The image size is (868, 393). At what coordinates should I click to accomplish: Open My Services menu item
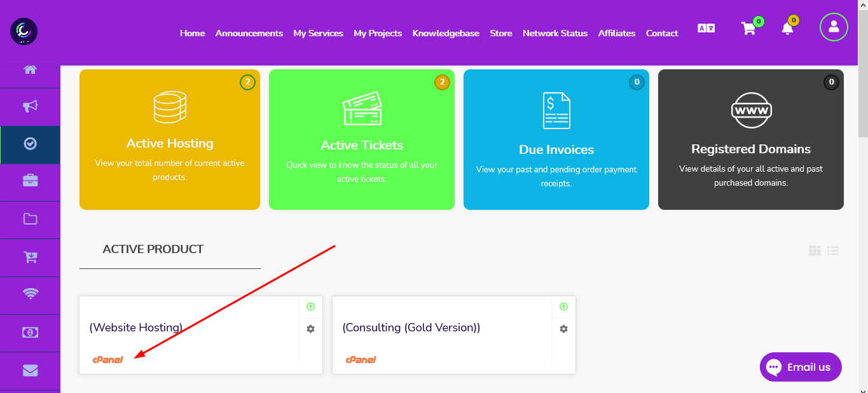pyautogui.click(x=318, y=33)
